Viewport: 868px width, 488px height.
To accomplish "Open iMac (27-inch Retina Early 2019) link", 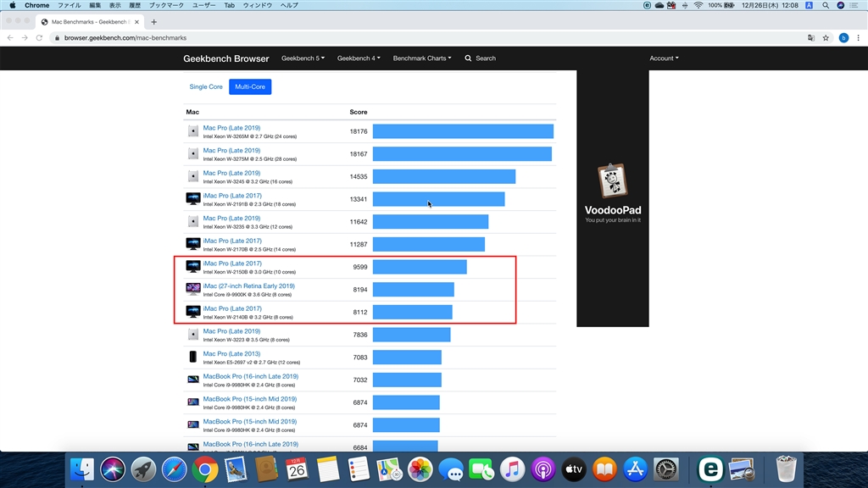I will coord(248,286).
